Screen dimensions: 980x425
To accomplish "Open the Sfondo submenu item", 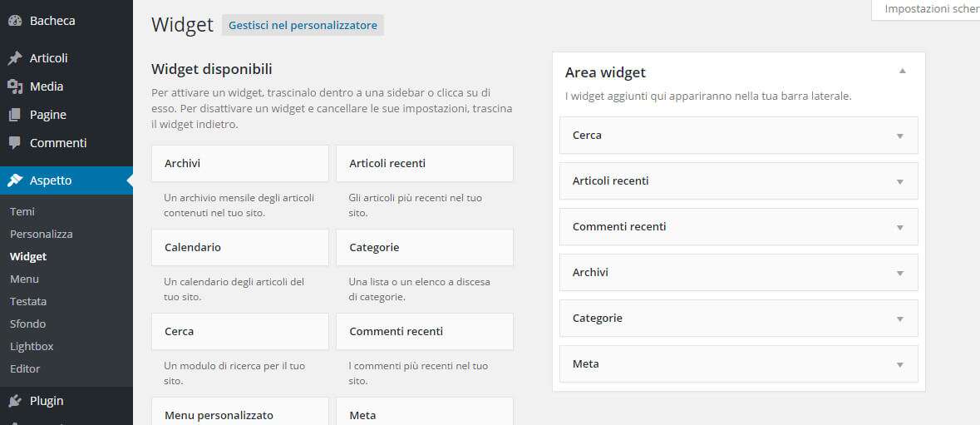I will click(x=27, y=324).
